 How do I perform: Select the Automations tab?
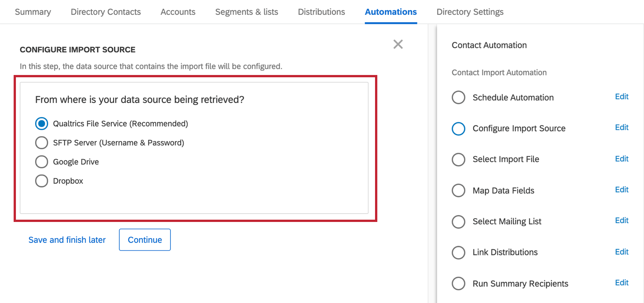pos(391,12)
